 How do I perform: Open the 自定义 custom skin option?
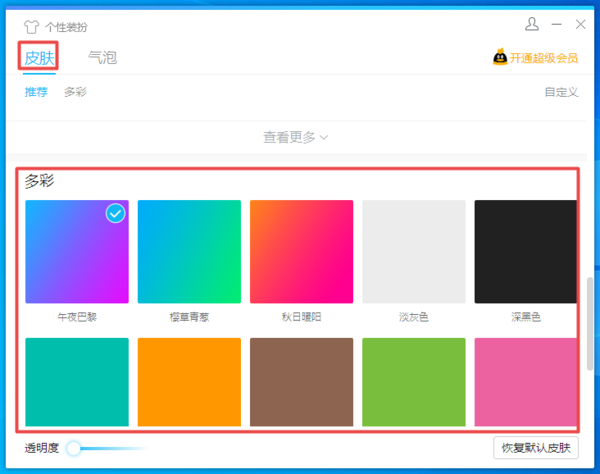pyautogui.click(x=561, y=92)
